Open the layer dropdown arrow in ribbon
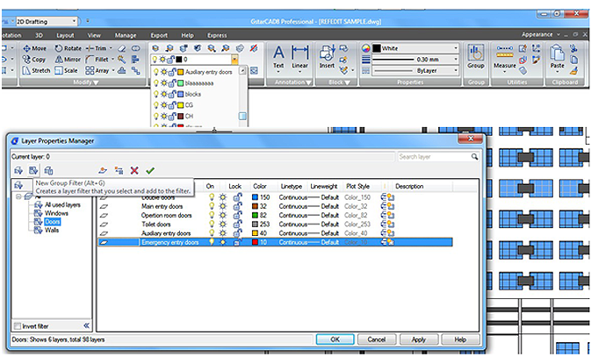 234,60
